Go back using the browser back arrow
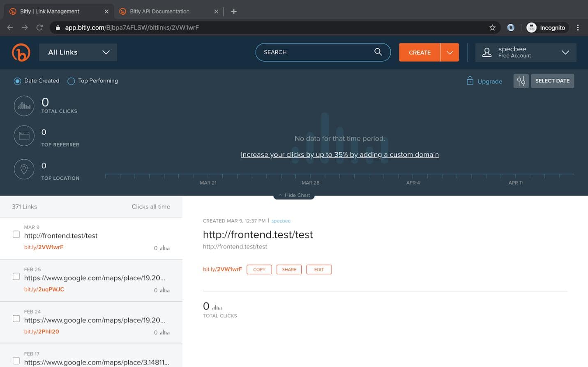 [10, 28]
